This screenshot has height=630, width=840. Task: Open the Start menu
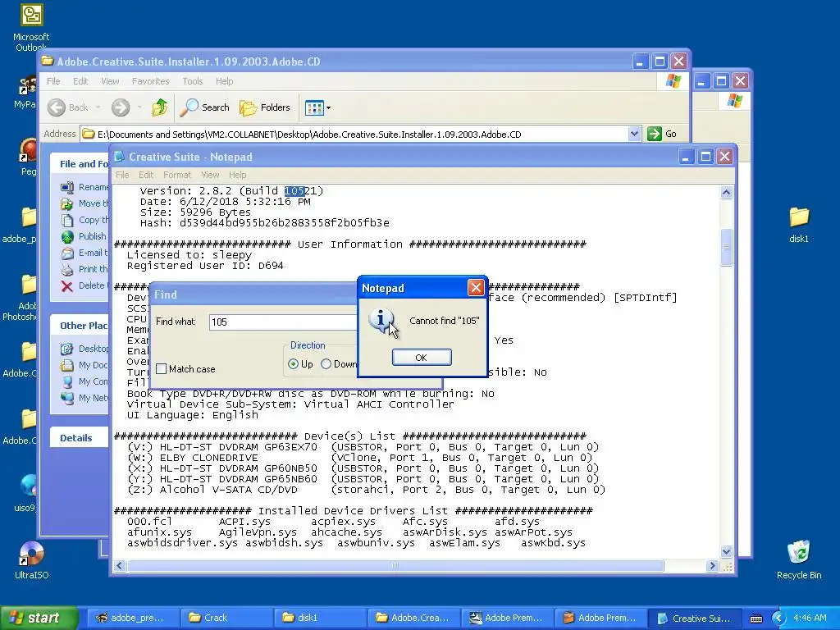click(39, 618)
